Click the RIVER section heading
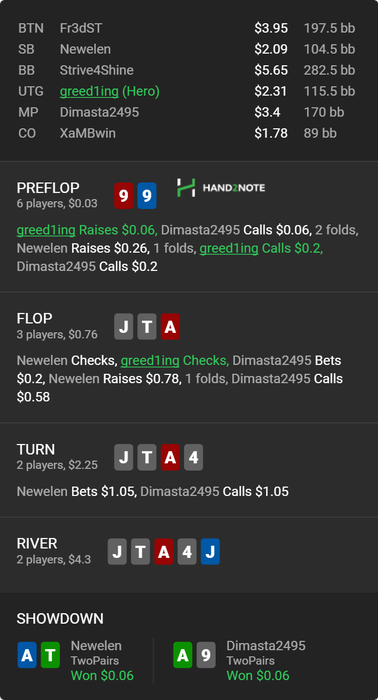The width and height of the screenshot is (378, 700). coord(37,543)
